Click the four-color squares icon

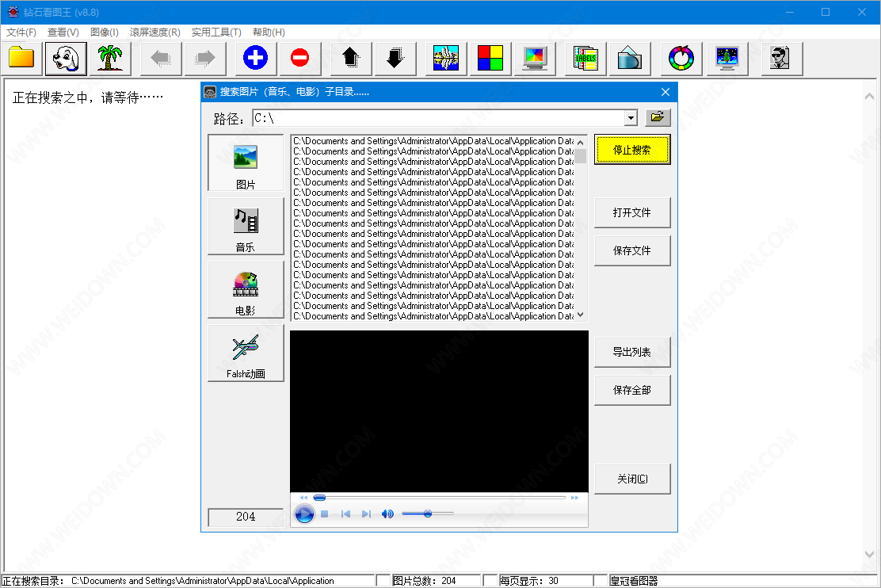click(x=490, y=58)
